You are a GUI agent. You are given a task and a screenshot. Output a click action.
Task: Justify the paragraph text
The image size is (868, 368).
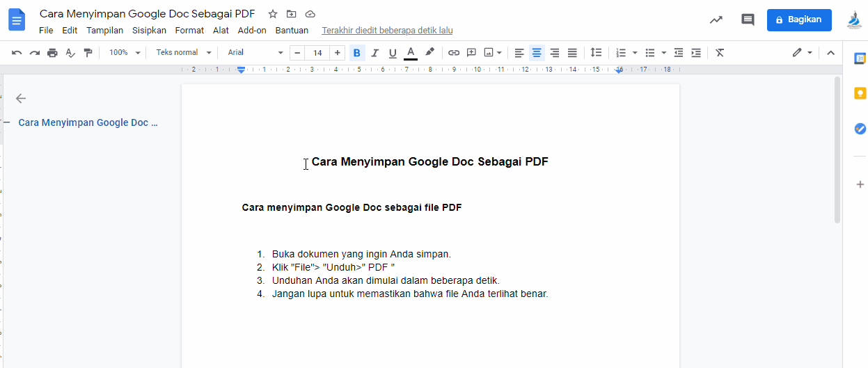tap(572, 53)
